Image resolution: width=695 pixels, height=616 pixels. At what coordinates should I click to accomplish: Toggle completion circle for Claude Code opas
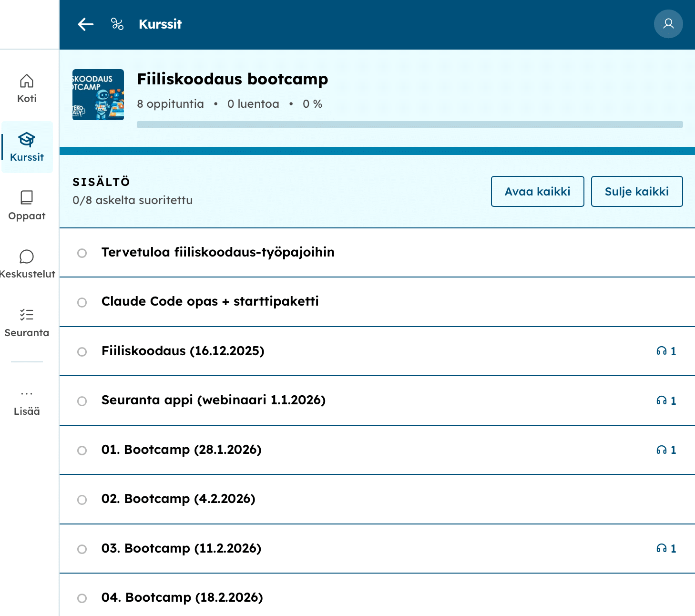coord(82,303)
